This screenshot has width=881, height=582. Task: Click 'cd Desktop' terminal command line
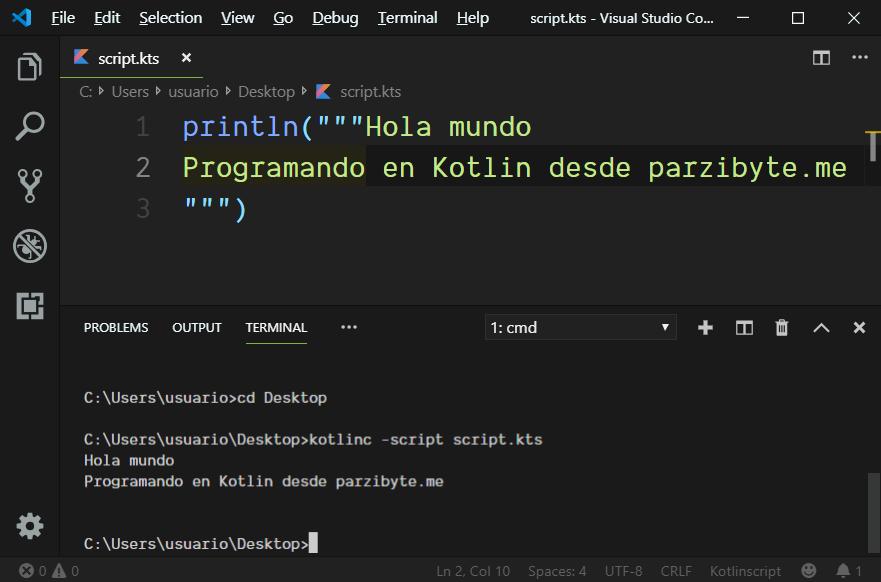282,398
